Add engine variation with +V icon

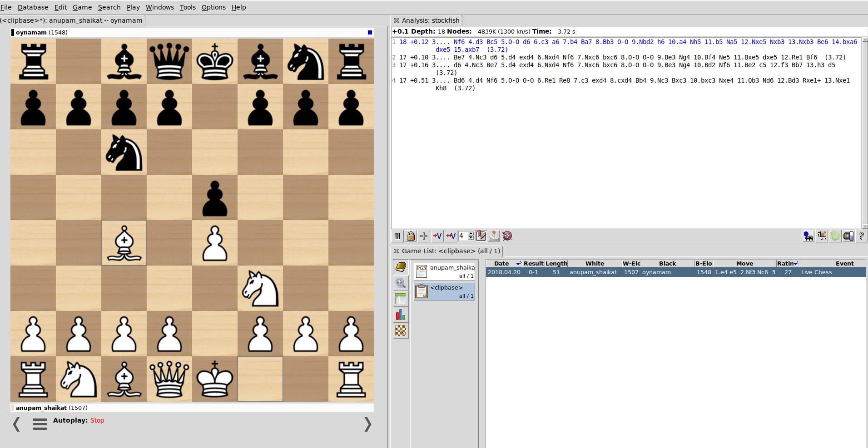click(x=437, y=236)
